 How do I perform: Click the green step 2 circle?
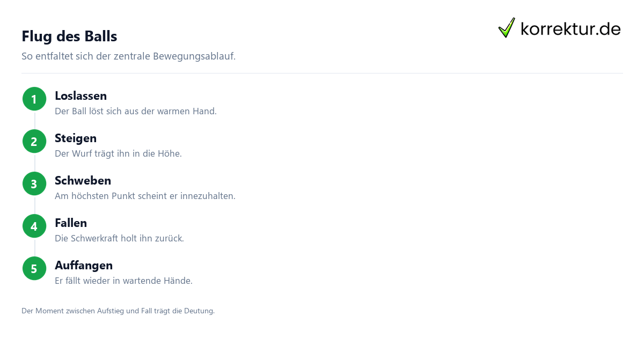tap(34, 141)
